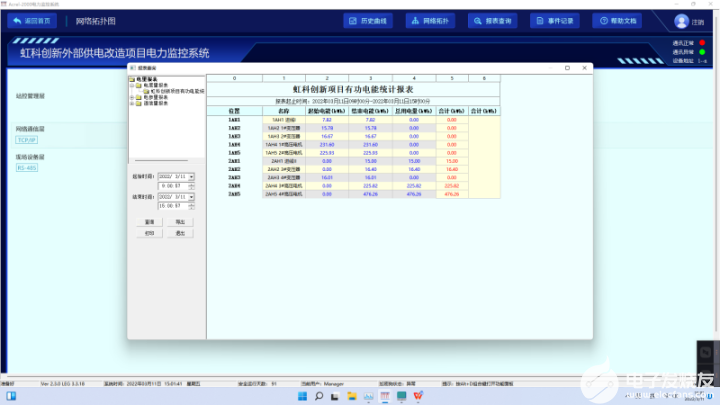Close the 报表查询 dialog window

click(x=585, y=68)
